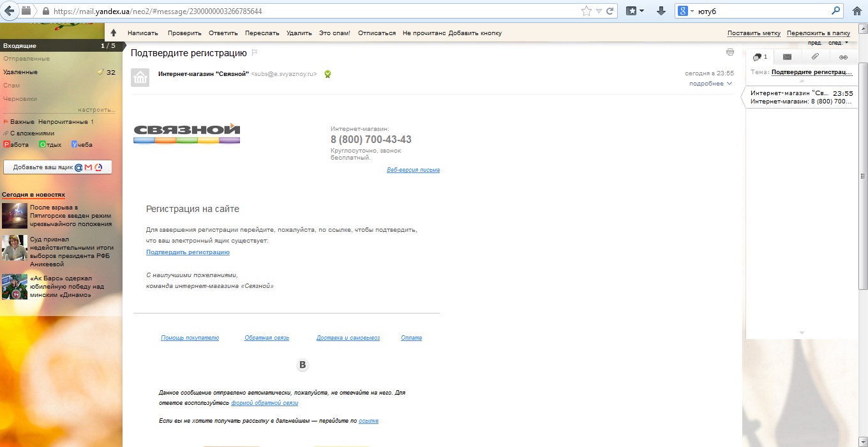Click the green verified sender badge

327,74
